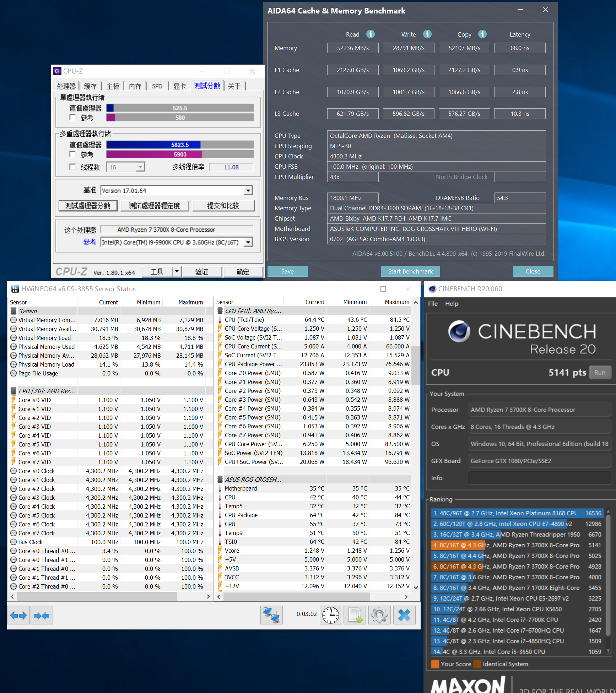Click CPU-Z 确定 OK button
This screenshot has height=693, width=616.
(x=243, y=272)
